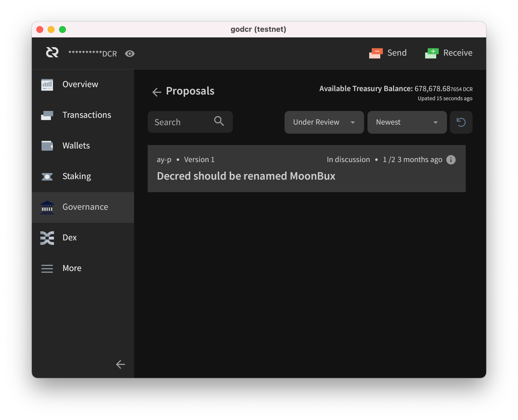Image resolution: width=518 pixels, height=420 pixels.
Task: Click '3 months ago' timestamp
Action: (x=420, y=159)
